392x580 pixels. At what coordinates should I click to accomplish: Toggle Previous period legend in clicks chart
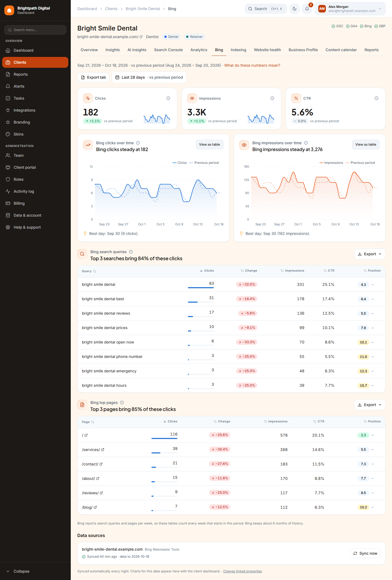pos(204,163)
